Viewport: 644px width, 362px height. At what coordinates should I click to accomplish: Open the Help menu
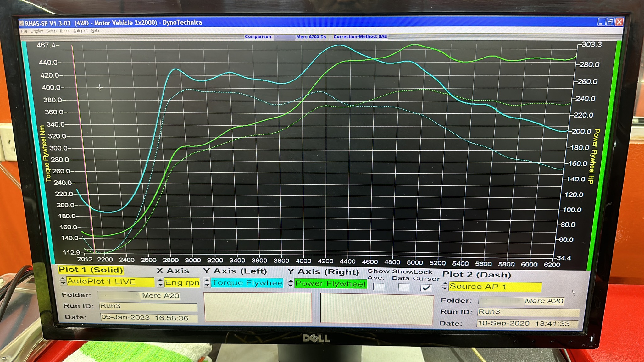point(95,31)
